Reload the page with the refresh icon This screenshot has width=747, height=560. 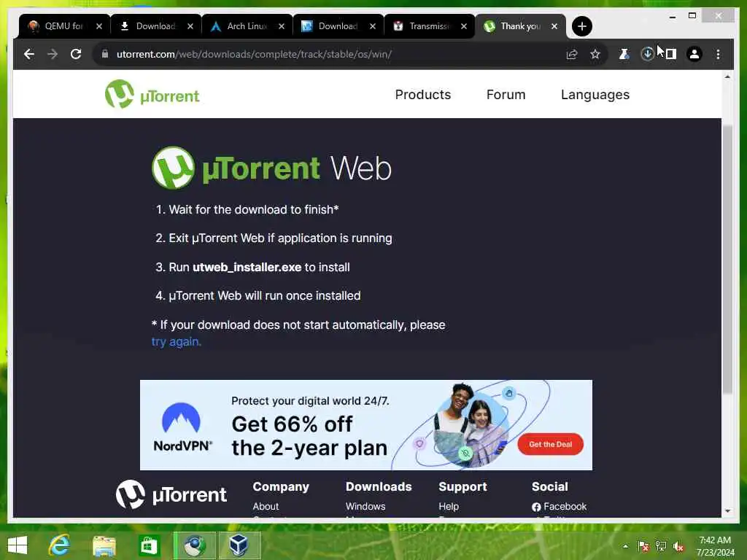point(76,54)
